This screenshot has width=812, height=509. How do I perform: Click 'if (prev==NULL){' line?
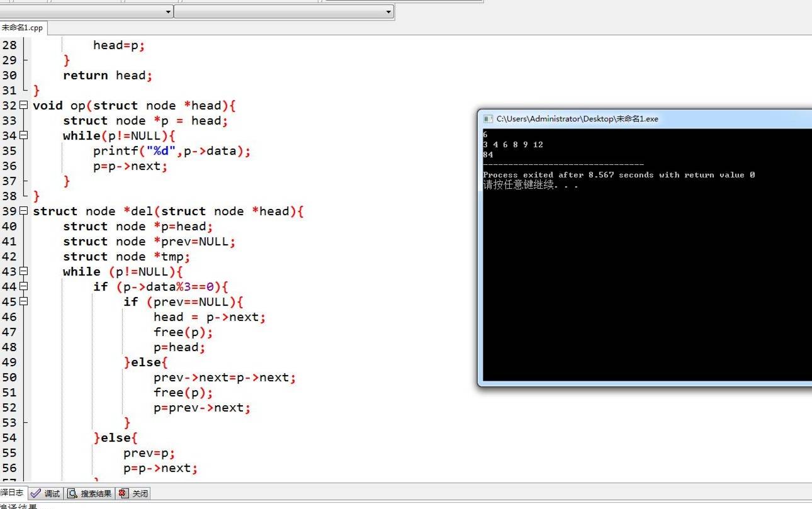click(x=183, y=301)
